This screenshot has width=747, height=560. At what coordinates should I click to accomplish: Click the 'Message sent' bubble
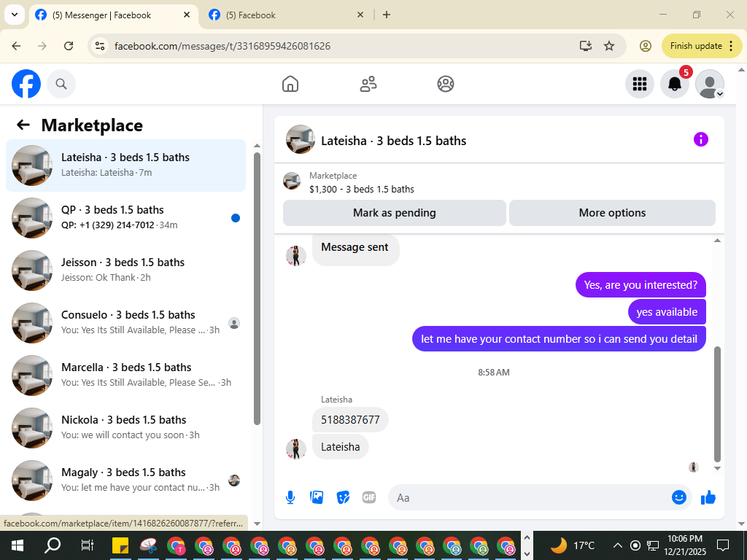tap(355, 248)
